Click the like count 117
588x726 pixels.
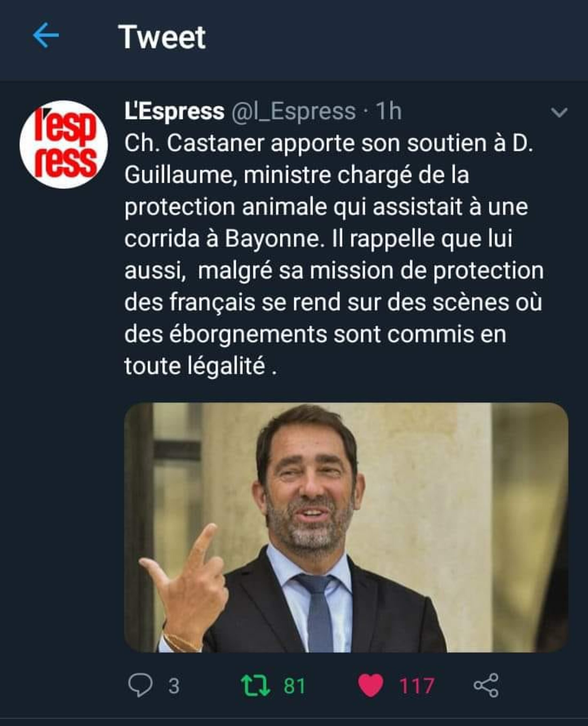(x=417, y=686)
